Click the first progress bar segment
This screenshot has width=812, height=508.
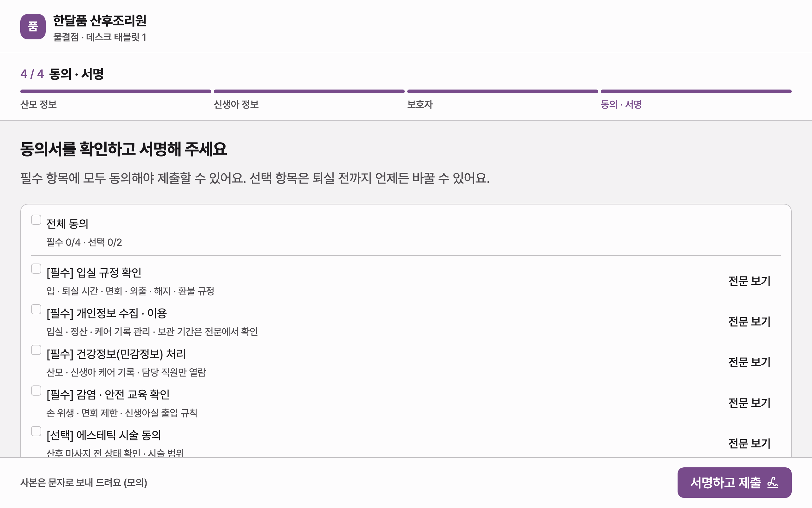point(115,91)
